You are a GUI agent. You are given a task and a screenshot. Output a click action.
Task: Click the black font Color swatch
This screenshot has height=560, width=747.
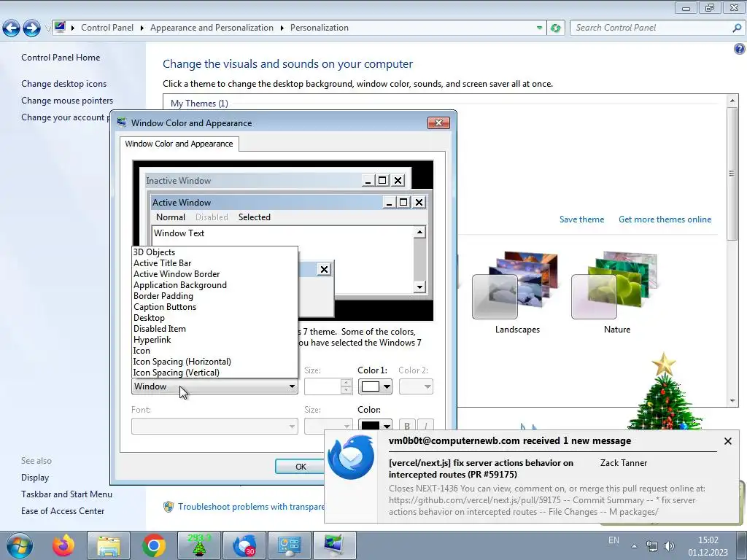(x=370, y=426)
